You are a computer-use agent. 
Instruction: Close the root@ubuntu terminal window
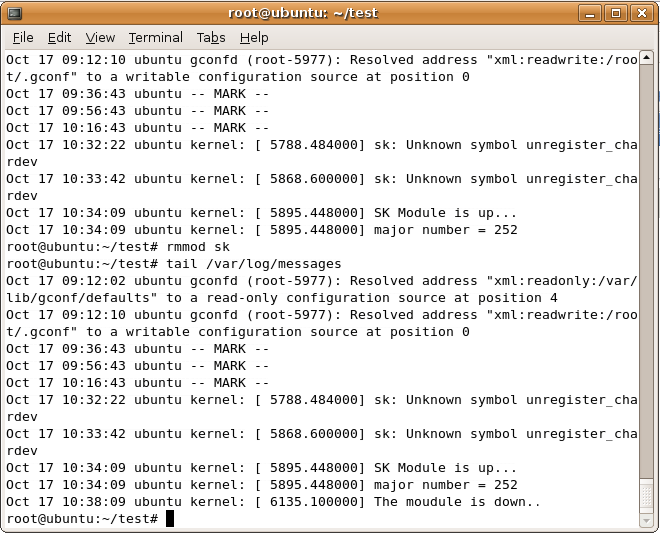[x=641, y=13]
